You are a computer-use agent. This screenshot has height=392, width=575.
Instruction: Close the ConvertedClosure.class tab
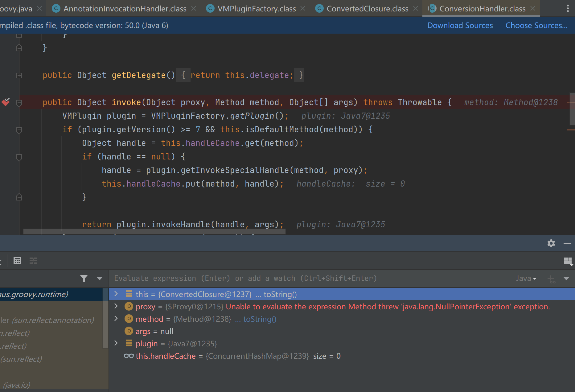tap(416, 9)
